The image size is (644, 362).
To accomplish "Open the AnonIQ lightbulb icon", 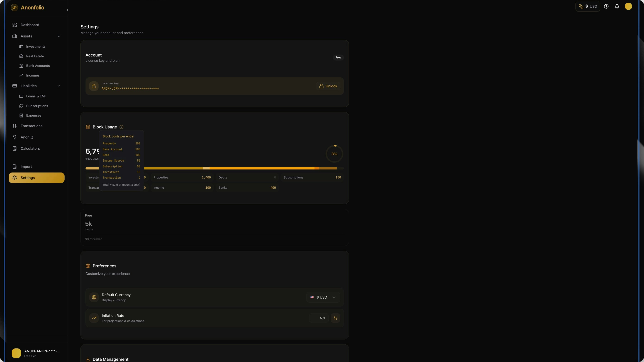I will point(14,137).
